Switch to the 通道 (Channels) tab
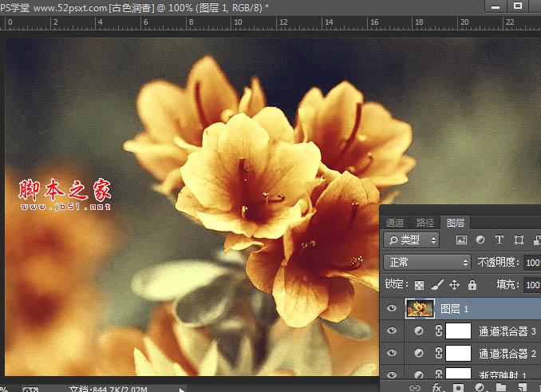Viewport: 541px width, 392px height. (395, 223)
